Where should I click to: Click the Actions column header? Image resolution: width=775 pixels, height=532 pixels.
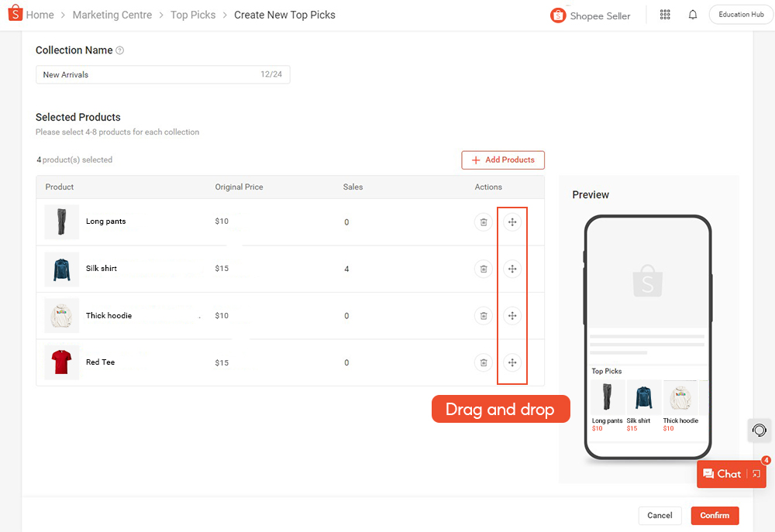(x=488, y=187)
